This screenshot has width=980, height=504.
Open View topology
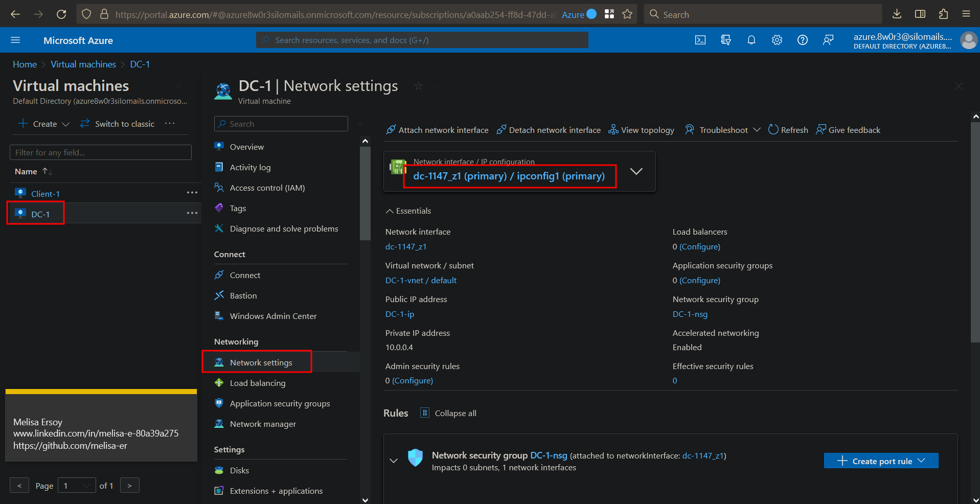coord(641,129)
